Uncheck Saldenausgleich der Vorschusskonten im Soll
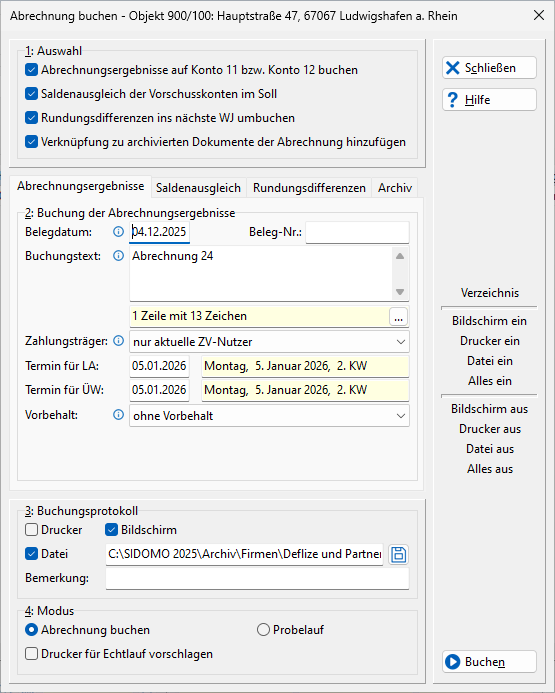The height and width of the screenshot is (693, 555). coord(31,94)
